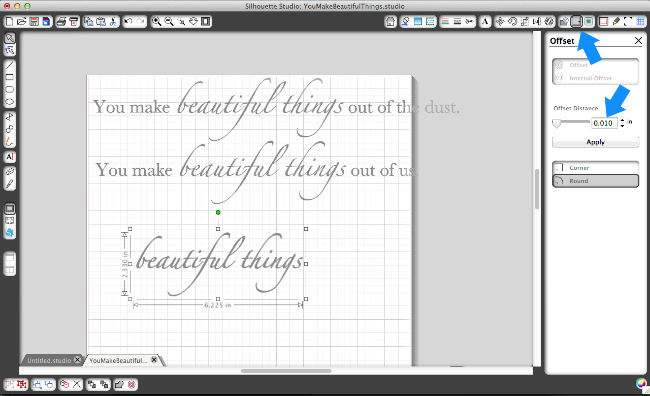650x396 pixels.
Task: Select the Ellipse drawing tool
Action: tap(10, 102)
